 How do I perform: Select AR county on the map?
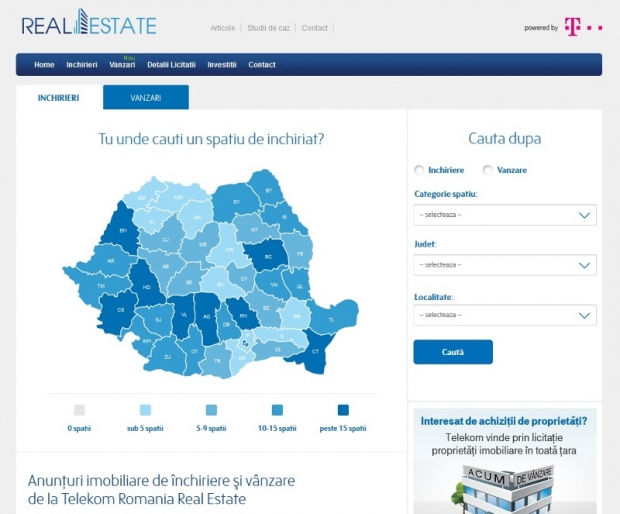tap(111, 261)
